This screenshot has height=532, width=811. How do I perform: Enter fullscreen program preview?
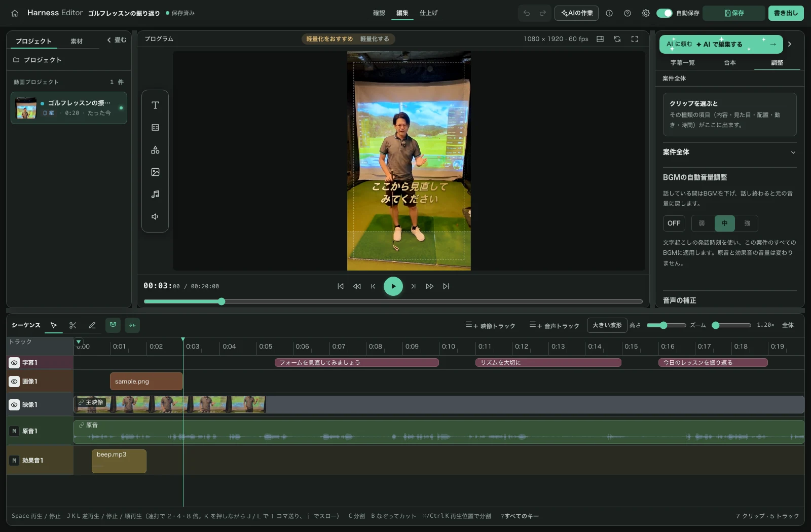634,39
